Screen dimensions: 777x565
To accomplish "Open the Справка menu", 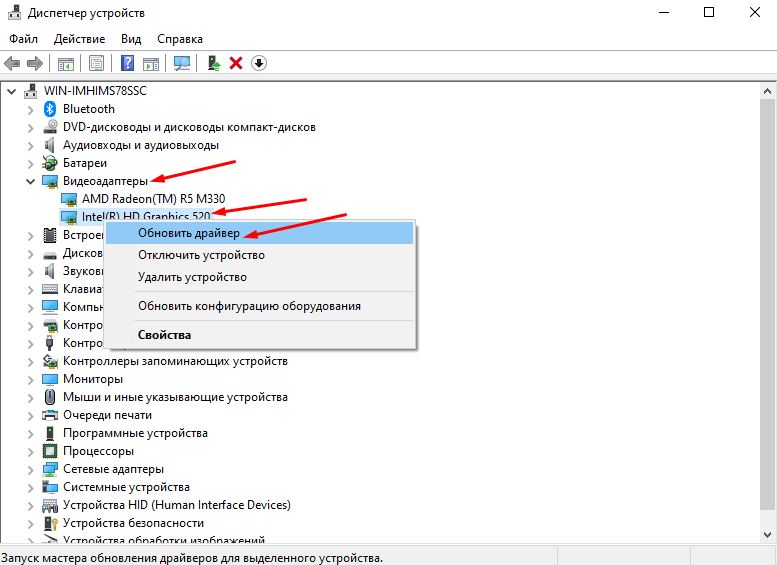I will tap(180, 39).
